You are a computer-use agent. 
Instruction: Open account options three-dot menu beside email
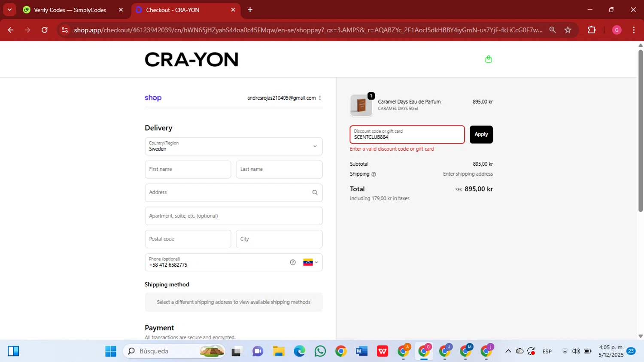point(320,98)
